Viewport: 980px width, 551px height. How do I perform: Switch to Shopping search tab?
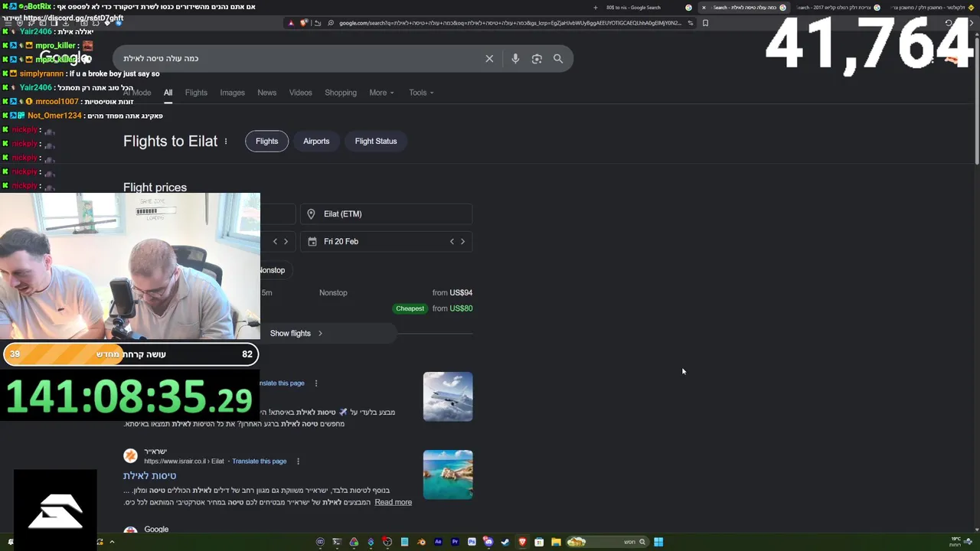(x=341, y=93)
